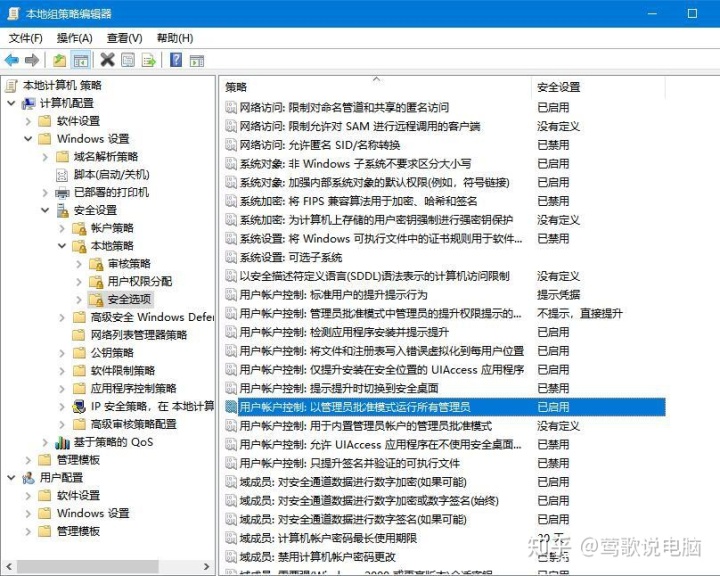Screen dimensions: 720x576
Task: Click policy icon beside 以安全描述符定义语言(SDDL)
Action: 231,276
